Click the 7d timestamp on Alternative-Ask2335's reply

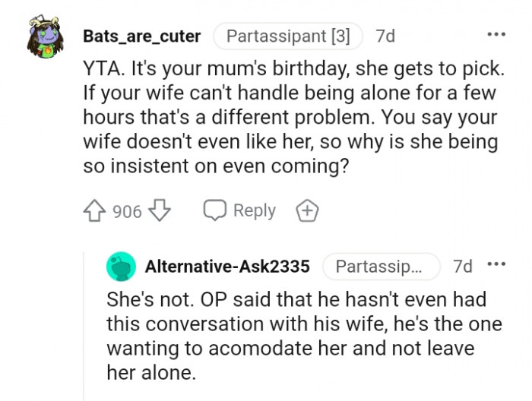[462, 267]
